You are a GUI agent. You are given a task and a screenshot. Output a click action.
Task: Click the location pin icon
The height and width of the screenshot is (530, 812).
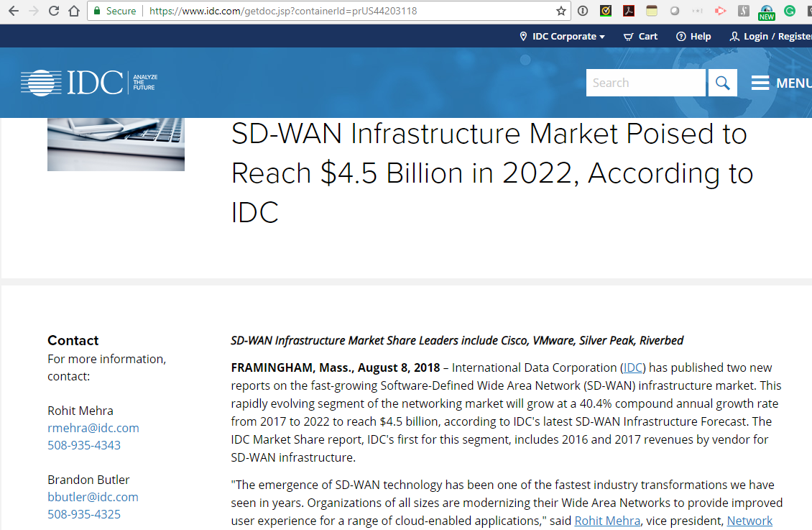(x=523, y=36)
